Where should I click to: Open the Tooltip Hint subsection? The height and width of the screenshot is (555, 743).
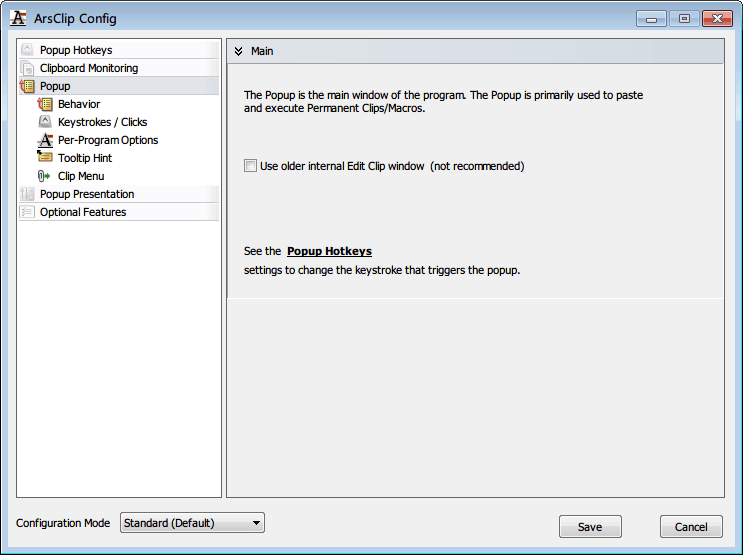85,158
